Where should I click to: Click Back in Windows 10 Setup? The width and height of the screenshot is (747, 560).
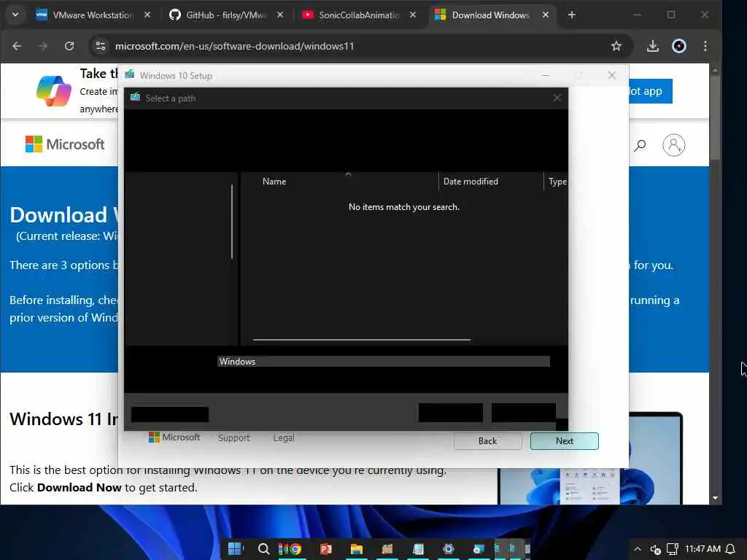[x=487, y=441]
